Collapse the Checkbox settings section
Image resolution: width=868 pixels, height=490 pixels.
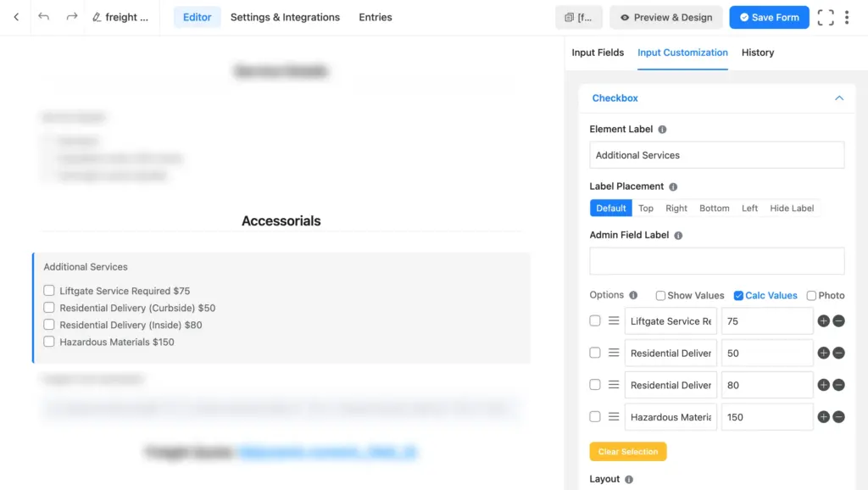coord(839,98)
